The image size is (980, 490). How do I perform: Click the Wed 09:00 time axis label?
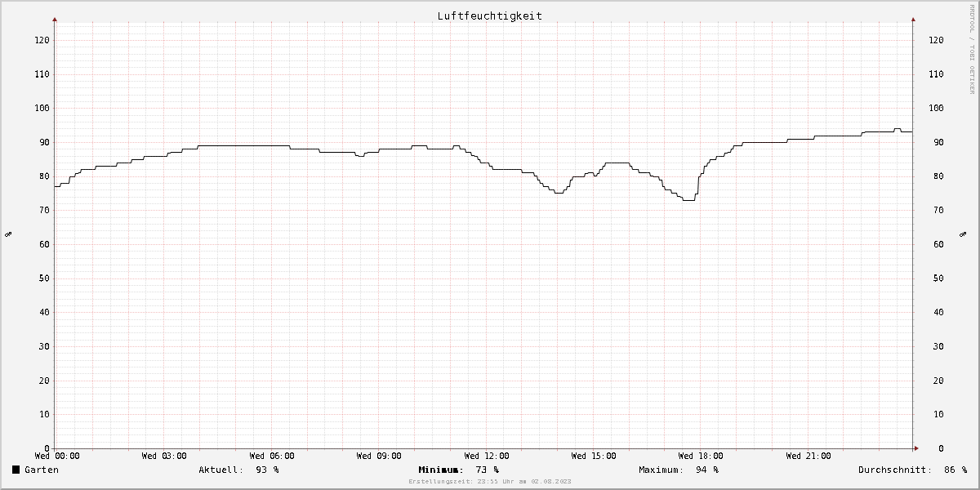(x=379, y=456)
